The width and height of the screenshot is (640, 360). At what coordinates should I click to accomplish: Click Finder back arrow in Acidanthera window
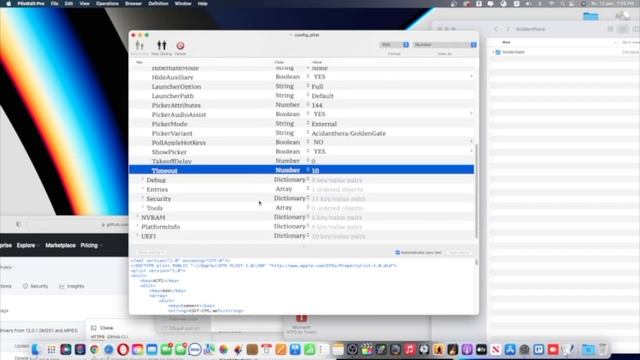(x=496, y=29)
